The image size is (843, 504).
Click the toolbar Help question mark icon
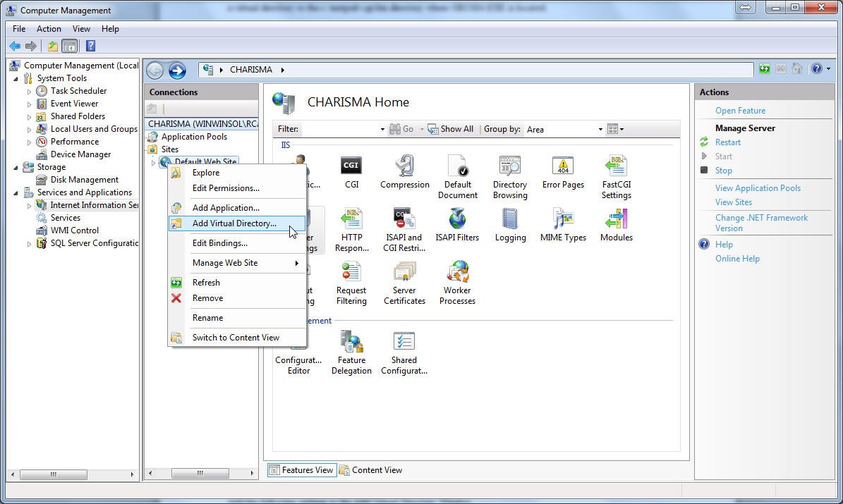click(90, 47)
